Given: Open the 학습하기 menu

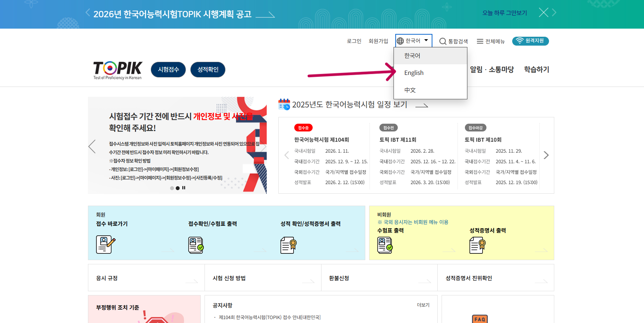Looking at the screenshot, I should coord(537,70).
